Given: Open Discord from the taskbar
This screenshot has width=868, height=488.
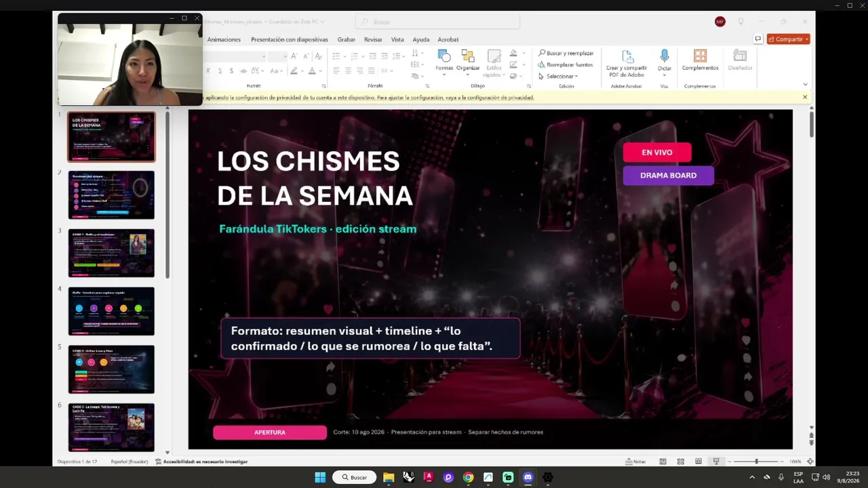Looking at the screenshot, I should click(x=528, y=477).
